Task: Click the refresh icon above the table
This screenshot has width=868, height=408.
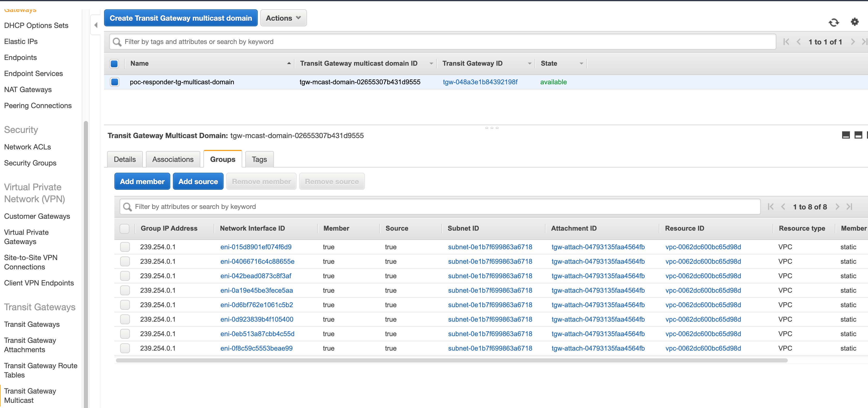Action: 833,22
